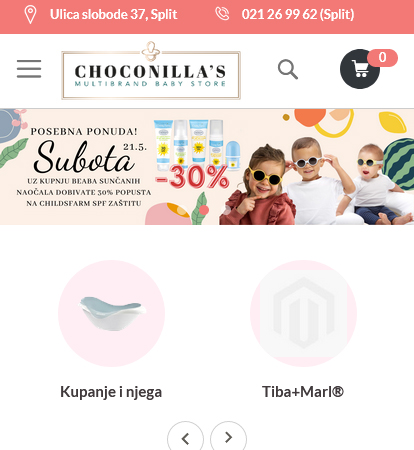Viewport: 414px width, 450px height.
Task: Click the Posebna ponuda banner text
Action: coord(84,131)
